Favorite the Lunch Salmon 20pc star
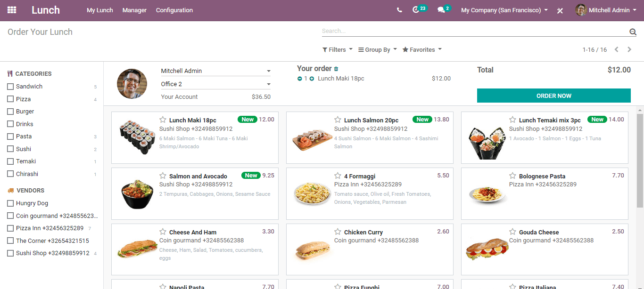Viewport: 644px width, 289px height. click(x=338, y=120)
